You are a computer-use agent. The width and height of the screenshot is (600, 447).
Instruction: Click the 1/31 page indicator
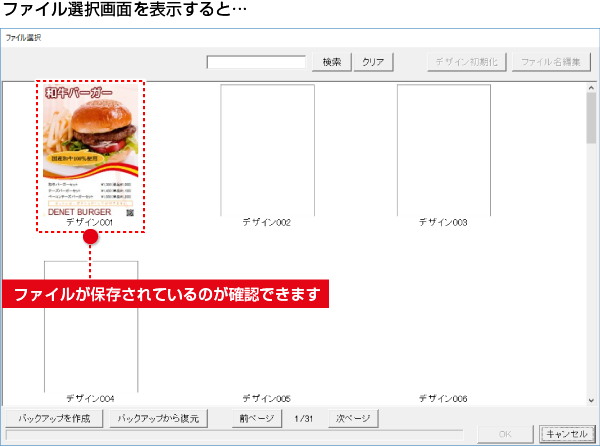click(x=304, y=419)
